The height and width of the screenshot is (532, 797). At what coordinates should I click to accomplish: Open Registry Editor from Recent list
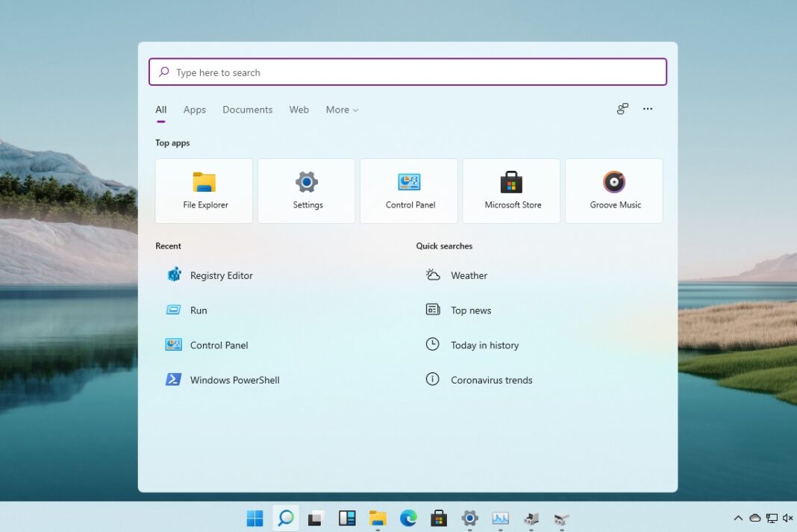222,275
